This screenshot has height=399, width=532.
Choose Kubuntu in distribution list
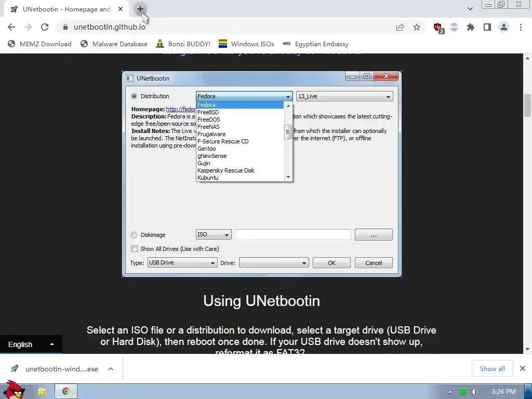(240, 178)
